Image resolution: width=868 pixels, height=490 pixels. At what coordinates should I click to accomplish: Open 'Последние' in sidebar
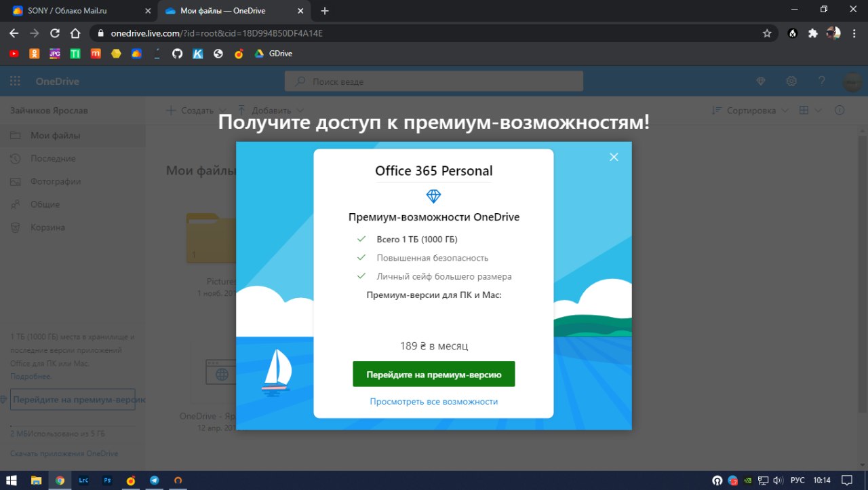(x=73, y=159)
